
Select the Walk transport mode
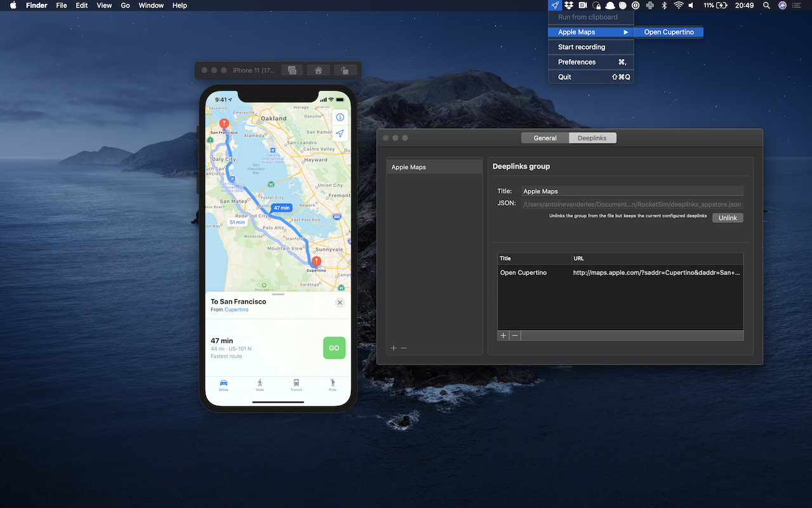259,385
